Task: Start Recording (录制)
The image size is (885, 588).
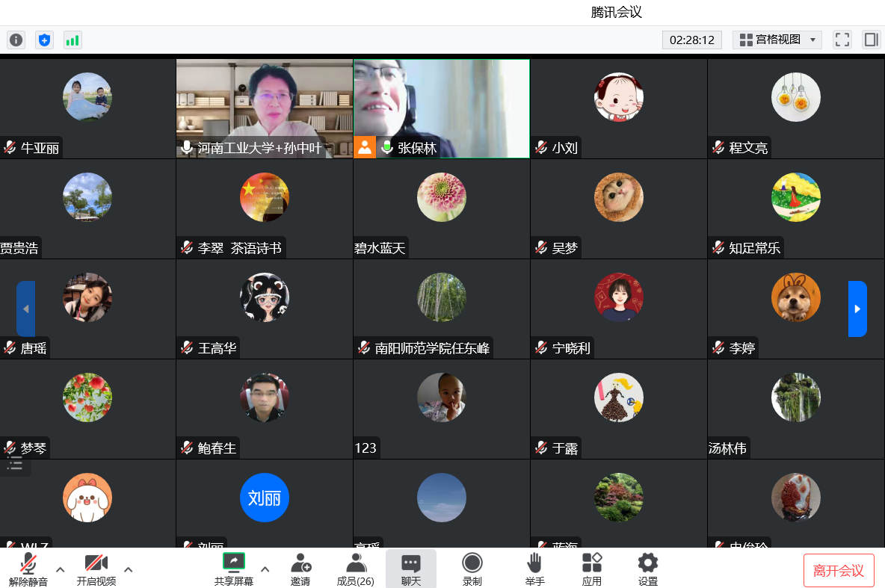Action: point(472,569)
